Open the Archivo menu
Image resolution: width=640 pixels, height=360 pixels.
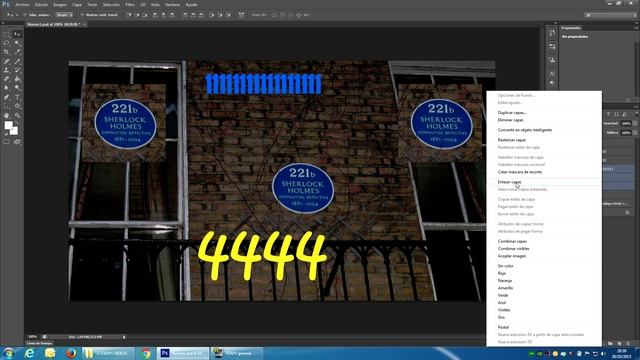point(22,4)
